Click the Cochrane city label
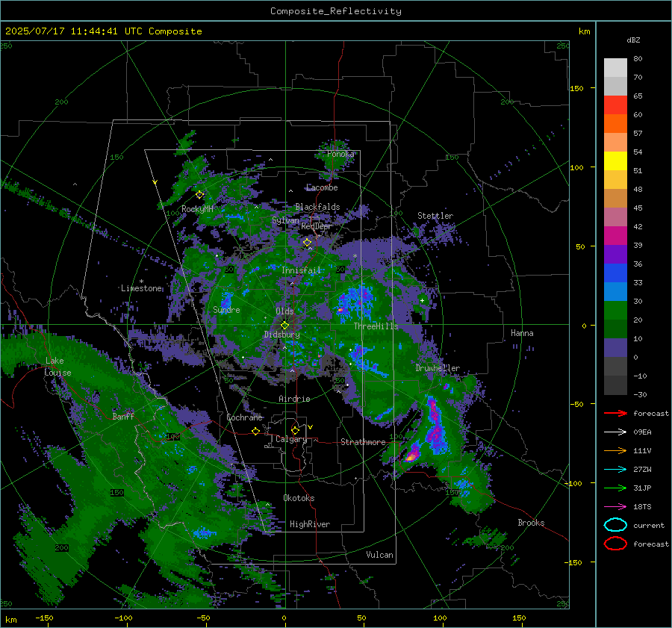 click(244, 417)
